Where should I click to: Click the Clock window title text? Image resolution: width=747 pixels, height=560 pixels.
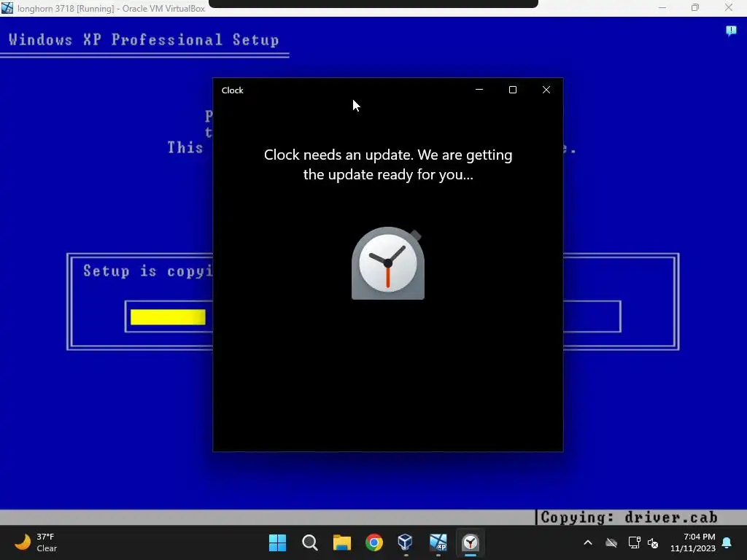click(x=233, y=90)
